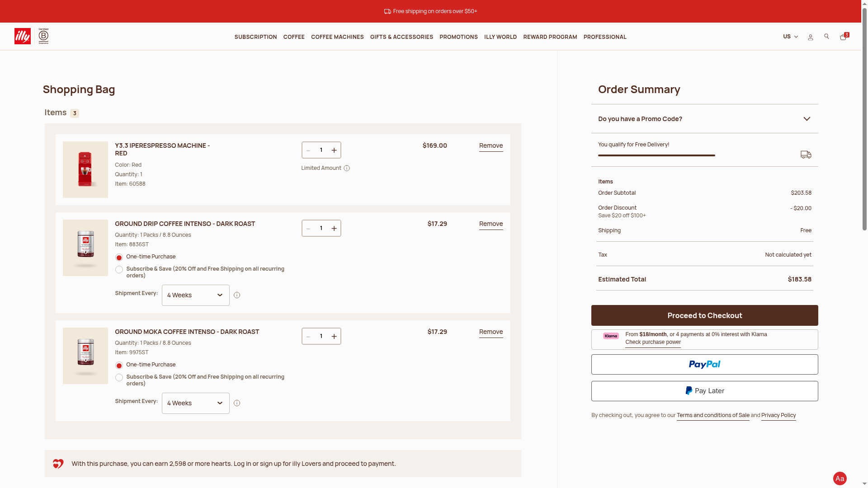Click Limited Amount info icon
This screenshot has height=488, width=868.
pyautogui.click(x=347, y=168)
